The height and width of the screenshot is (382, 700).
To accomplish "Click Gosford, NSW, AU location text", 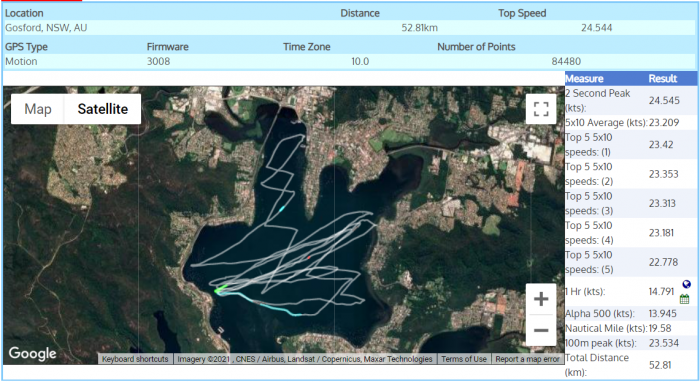I will (x=46, y=28).
